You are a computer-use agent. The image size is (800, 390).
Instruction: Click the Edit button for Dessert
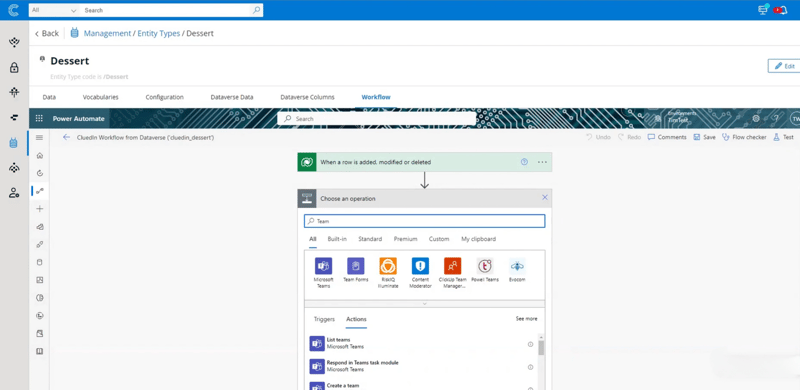click(x=785, y=66)
